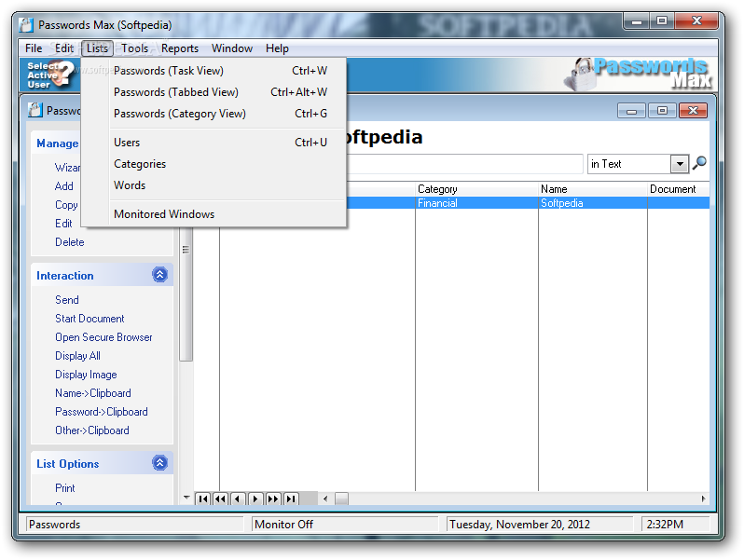Viewport: 744px width, 560px height.
Task: Click the Display All link
Action: [77, 356]
